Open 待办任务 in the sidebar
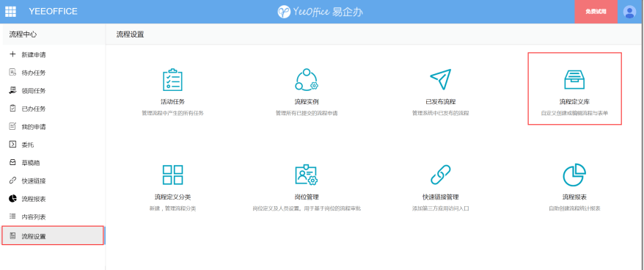The image size is (644, 270). [x=34, y=73]
